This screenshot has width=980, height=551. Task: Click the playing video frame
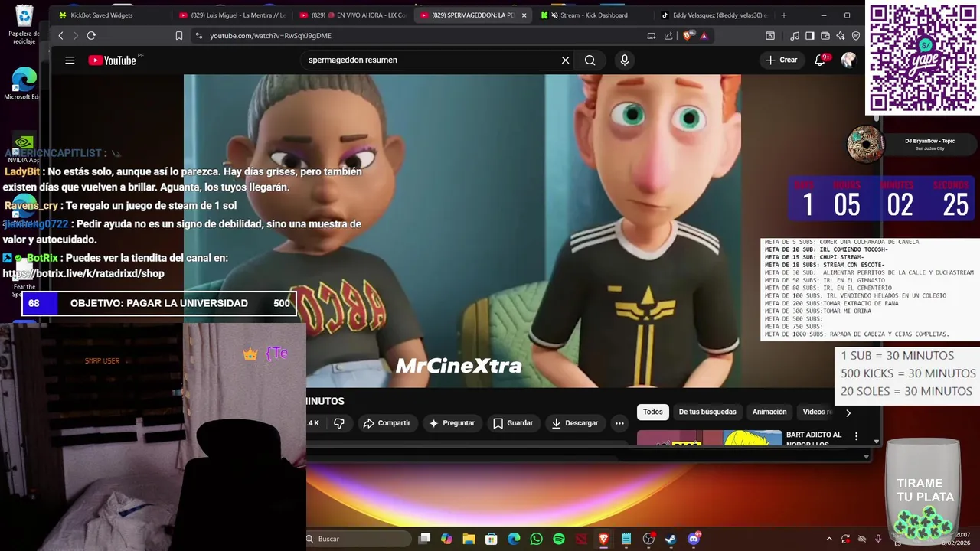[x=462, y=230]
